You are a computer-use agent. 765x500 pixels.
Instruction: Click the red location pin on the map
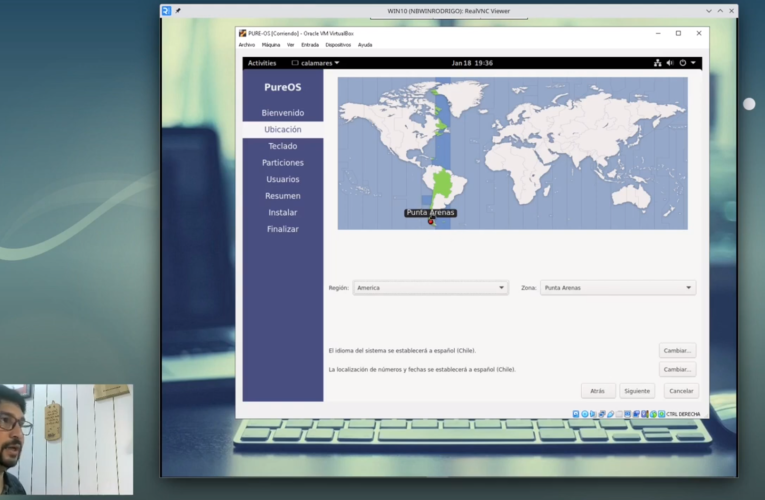pos(431,221)
